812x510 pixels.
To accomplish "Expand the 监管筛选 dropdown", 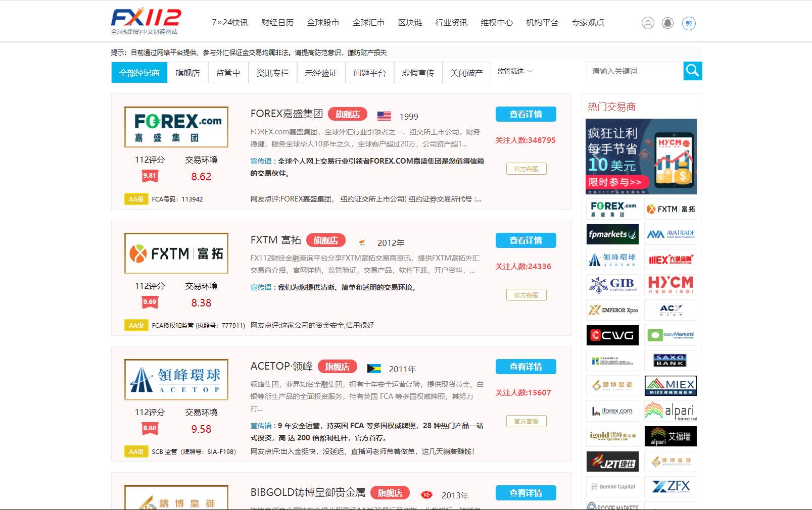I will point(514,72).
